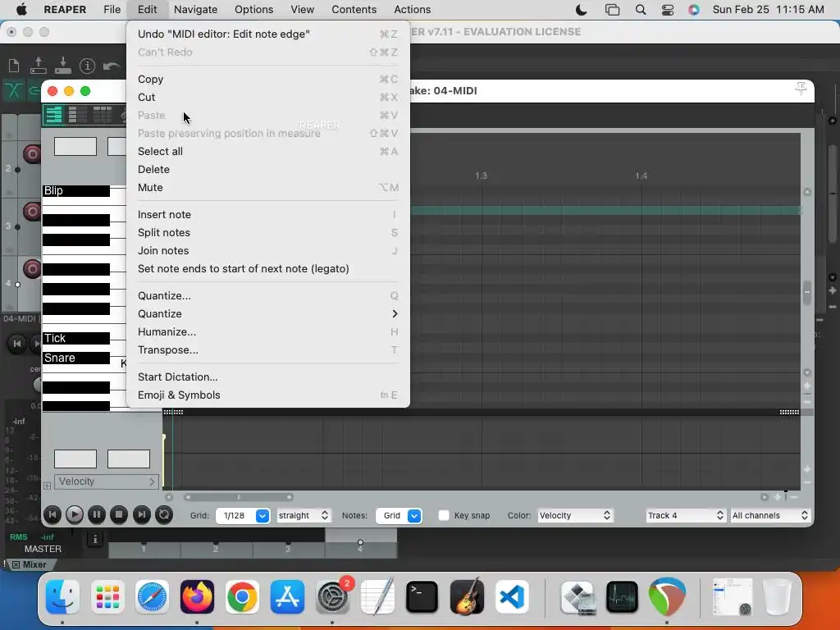Image resolution: width=840 pixels, height=630 pixels.
Task: Click the MIDI editor horizontal scrollbar thumb
Action: coord(239,497)
